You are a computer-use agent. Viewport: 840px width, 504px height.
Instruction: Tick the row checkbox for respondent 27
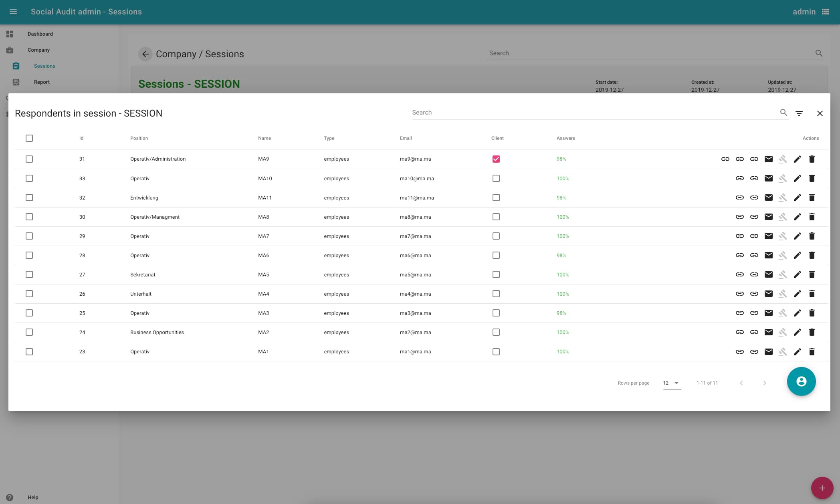point(29,274)
